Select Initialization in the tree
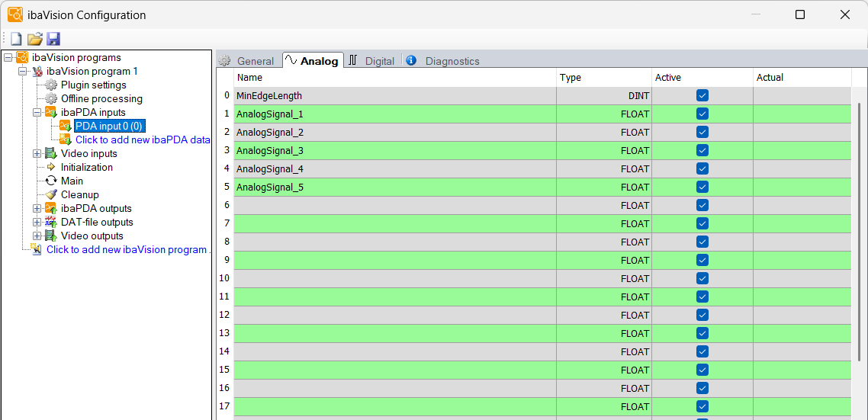The image size is (868, 420). [87, 167]
